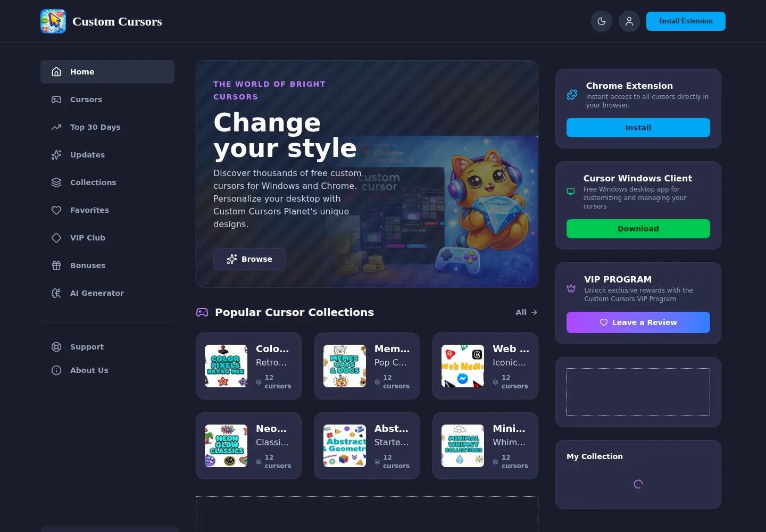766x532 pixels.
Task: Click the gamepad icon beside Popular Cursor Collections
Action: [202, 312]
